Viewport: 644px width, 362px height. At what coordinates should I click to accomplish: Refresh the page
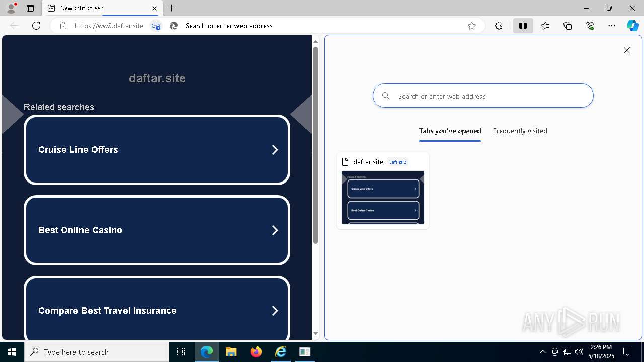36,26
